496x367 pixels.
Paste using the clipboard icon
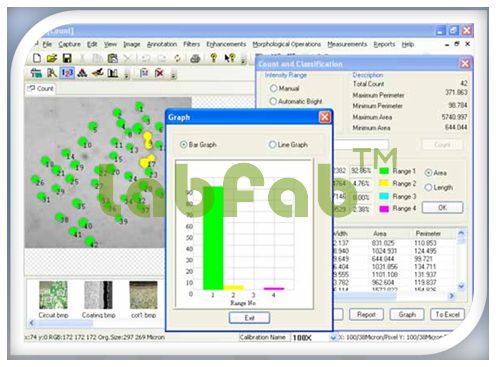(x=113, y=58)
